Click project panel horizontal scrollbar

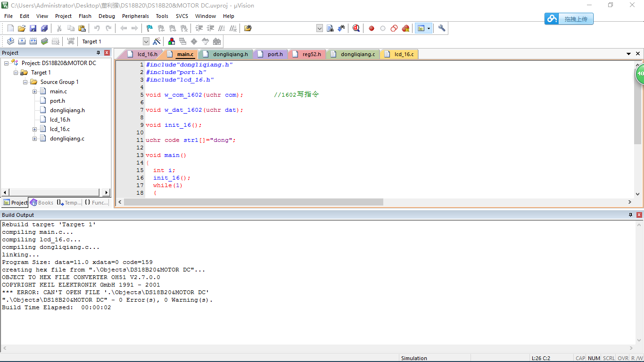point(54,192)
